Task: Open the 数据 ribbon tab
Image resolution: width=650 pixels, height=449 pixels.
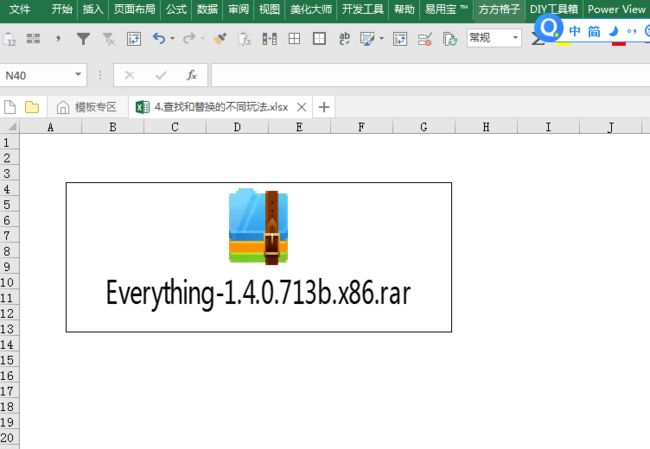Action: click(x=207, y=9)
